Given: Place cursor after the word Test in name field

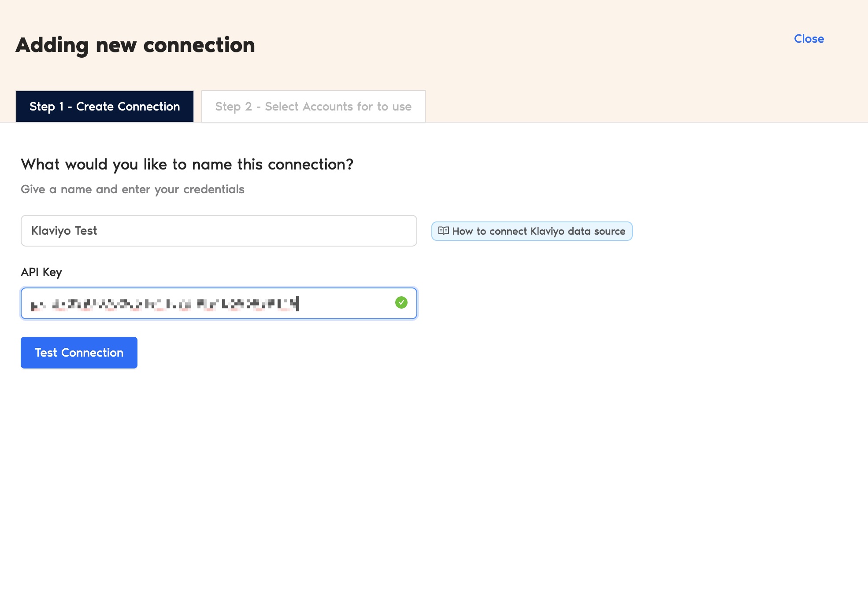Looking at the screenshot, I should click(x=97, y=231).
